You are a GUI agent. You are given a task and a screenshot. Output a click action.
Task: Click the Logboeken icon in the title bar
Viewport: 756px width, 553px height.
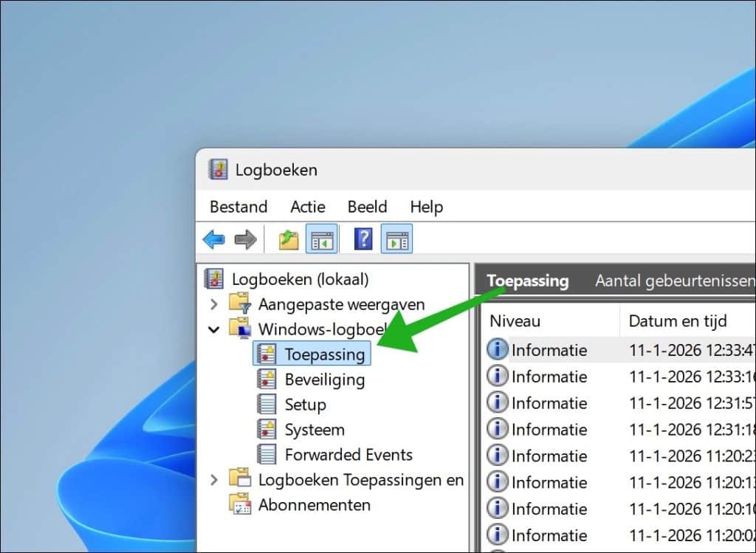point(217,169)
